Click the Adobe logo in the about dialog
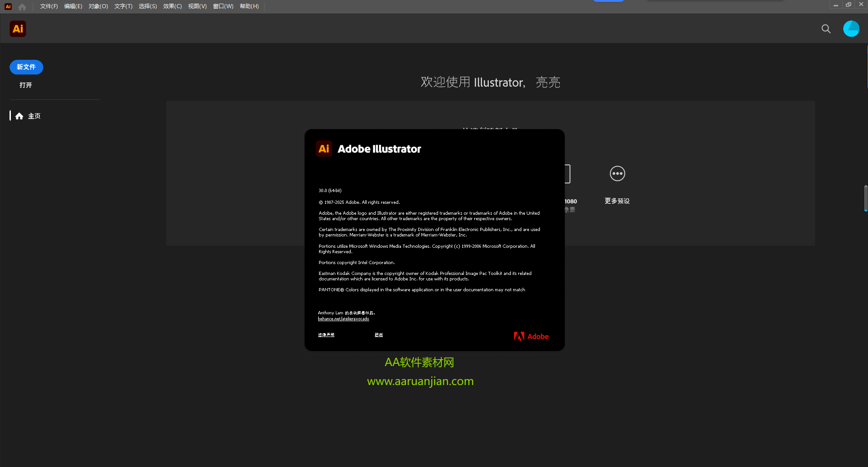The height and width of the screenshot is (467, 868). 531,336
